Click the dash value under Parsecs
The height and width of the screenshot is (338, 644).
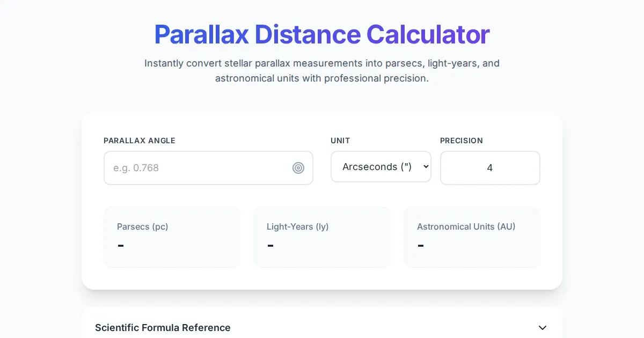[x=121, y=245]
